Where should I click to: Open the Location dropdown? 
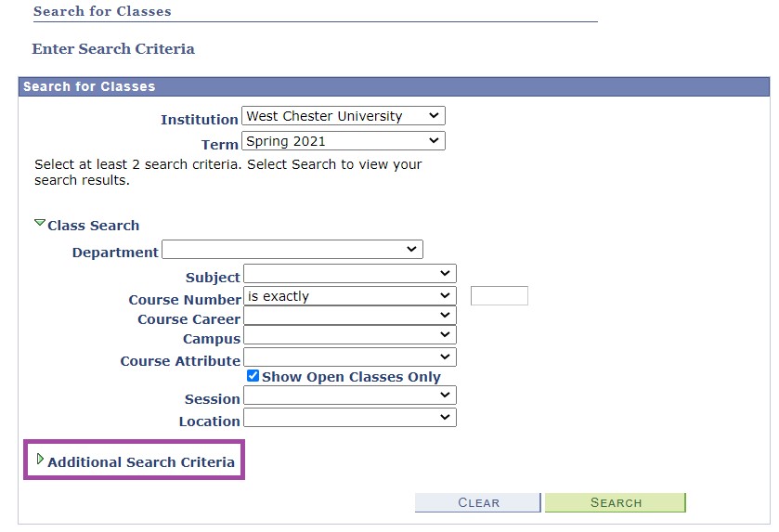[x=350, y=418]
